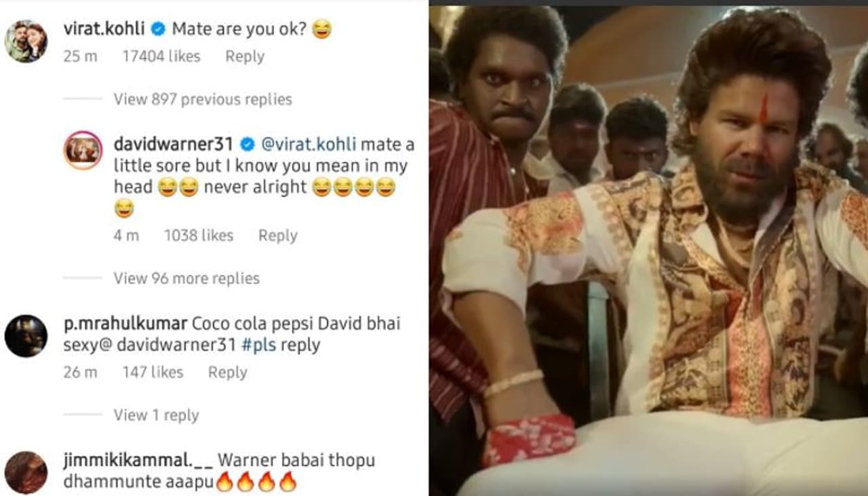Open davidwarner31 avatar with story ring
The width and height of the screenshot is (868, 496).
point(83,151)
